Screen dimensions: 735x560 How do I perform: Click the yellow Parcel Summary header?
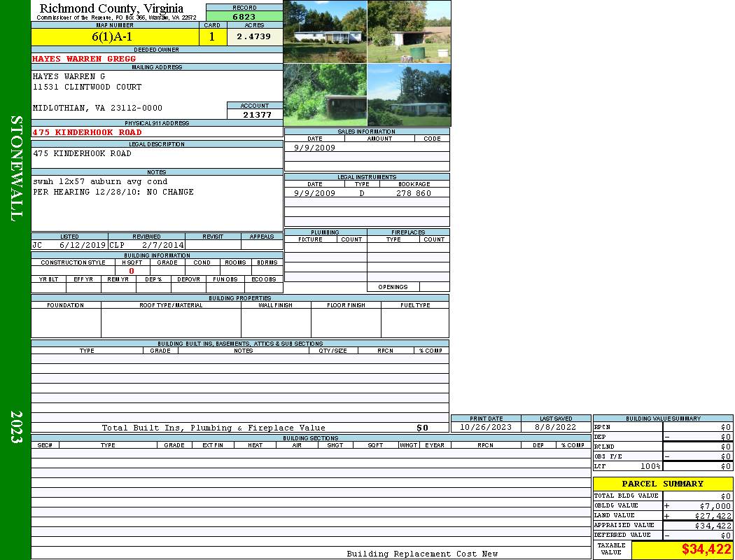(662, 484)
